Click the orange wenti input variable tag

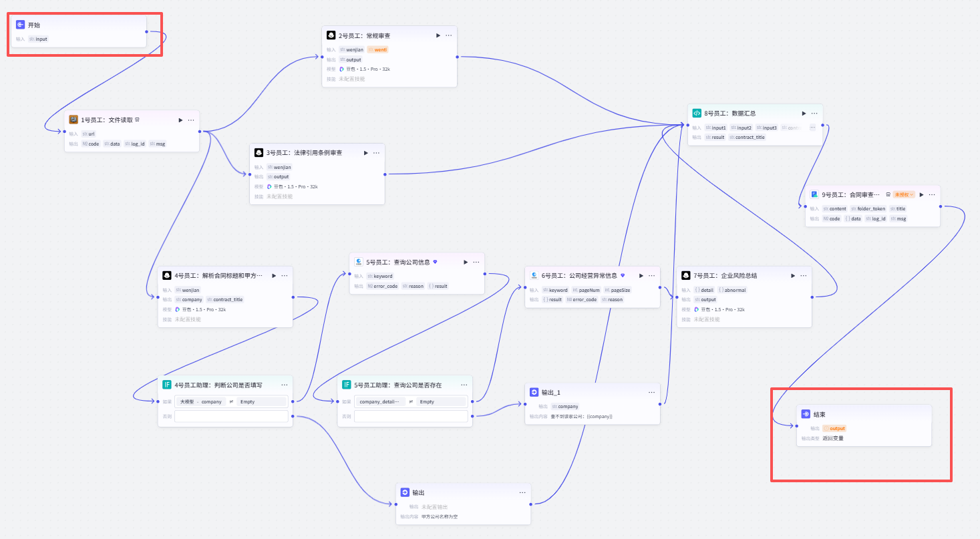point(378,49)
